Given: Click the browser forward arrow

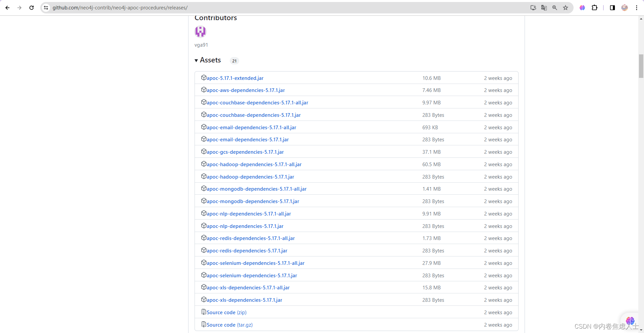Looking at the screenshot, I should coord(19,8).
